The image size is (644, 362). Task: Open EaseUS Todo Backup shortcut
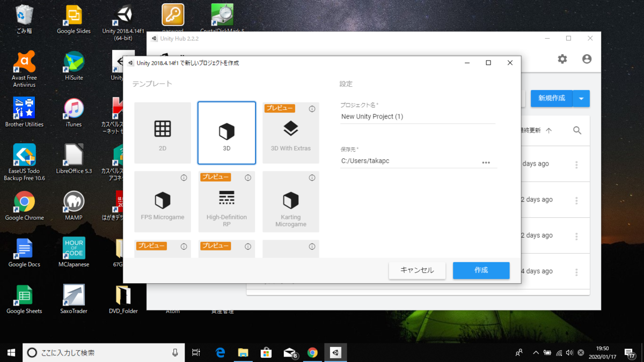tap(24, 163)
